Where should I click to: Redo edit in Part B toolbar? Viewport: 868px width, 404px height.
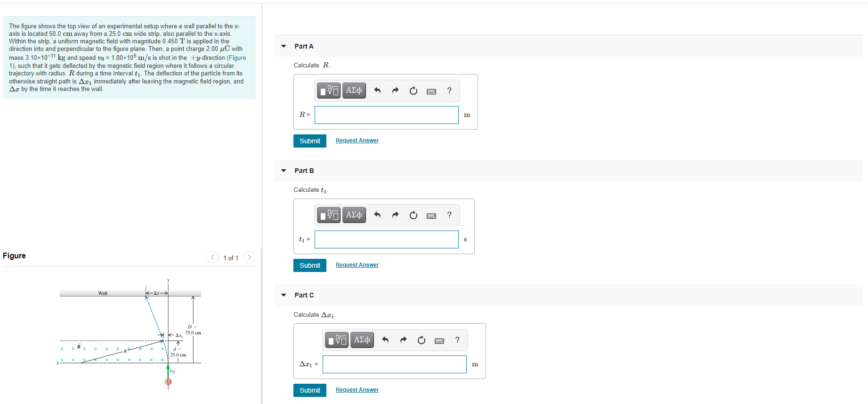(x=395, y=215)
